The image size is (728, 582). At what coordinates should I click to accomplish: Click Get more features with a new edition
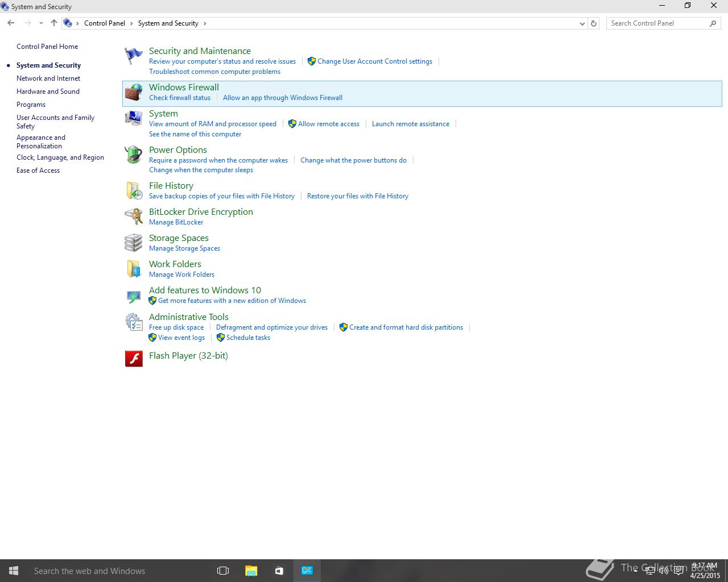point(232,301)
